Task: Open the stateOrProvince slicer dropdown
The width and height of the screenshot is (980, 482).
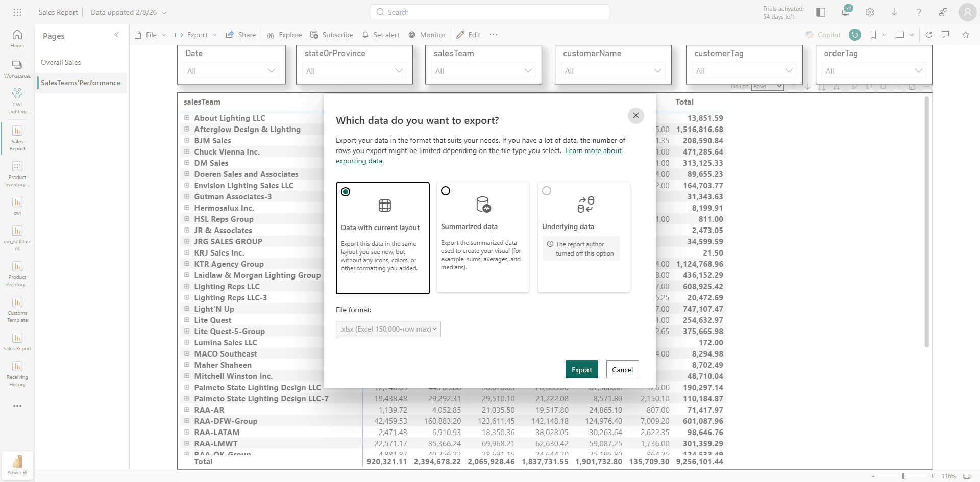Action: 354,71
